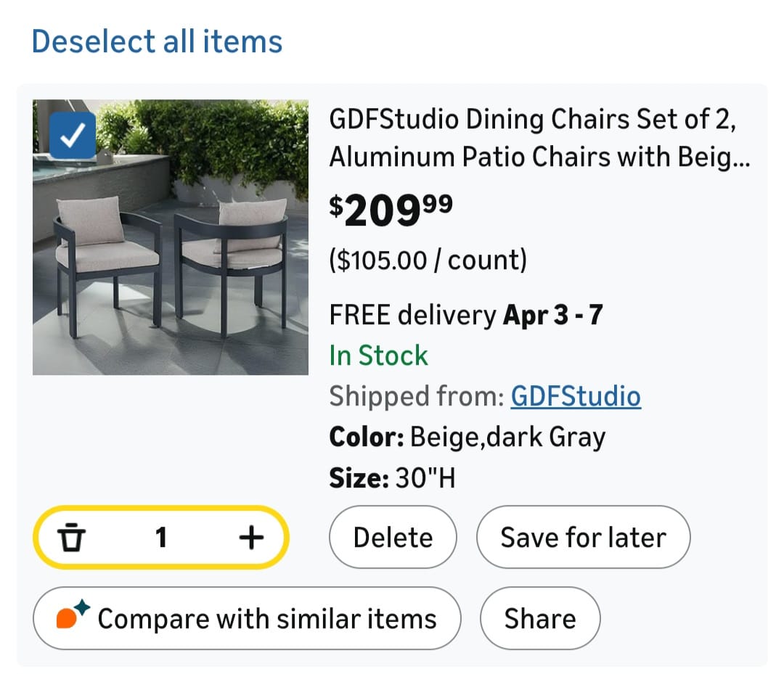Click the $105.00 per count text
The height and width of the screenshot is (674, 784).
click(x=428, y=260)
